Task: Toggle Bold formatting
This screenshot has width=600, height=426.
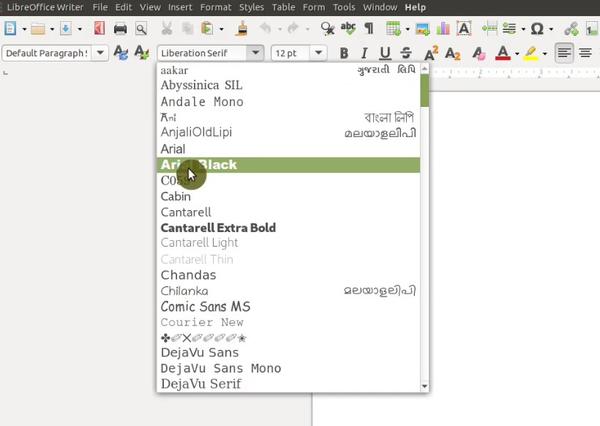Action: click(344, 53)
